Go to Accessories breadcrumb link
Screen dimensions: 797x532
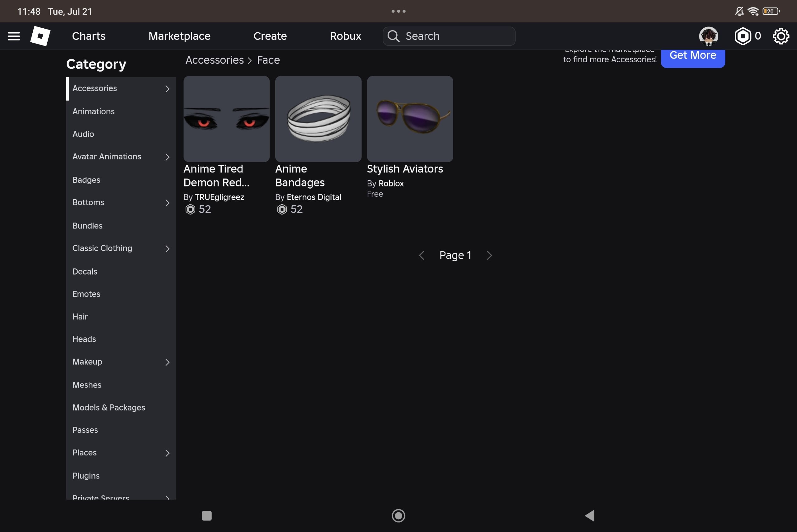(x=215, y=60)
